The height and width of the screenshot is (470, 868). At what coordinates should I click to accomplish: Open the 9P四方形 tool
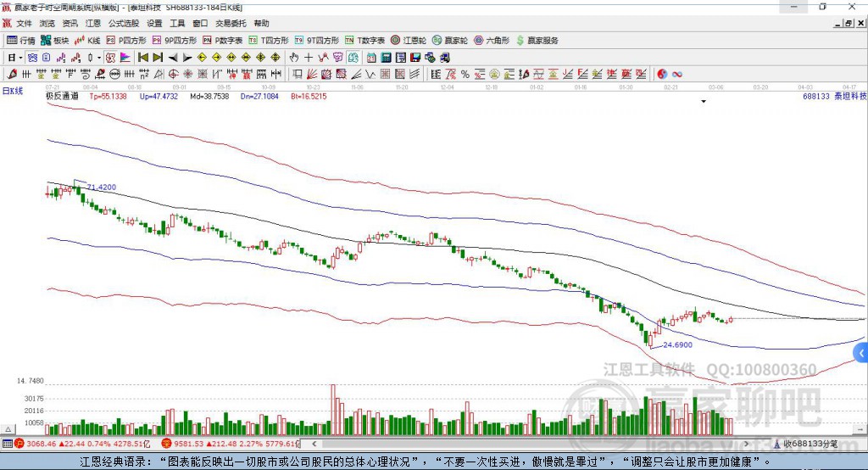click(x=175, y=41)
